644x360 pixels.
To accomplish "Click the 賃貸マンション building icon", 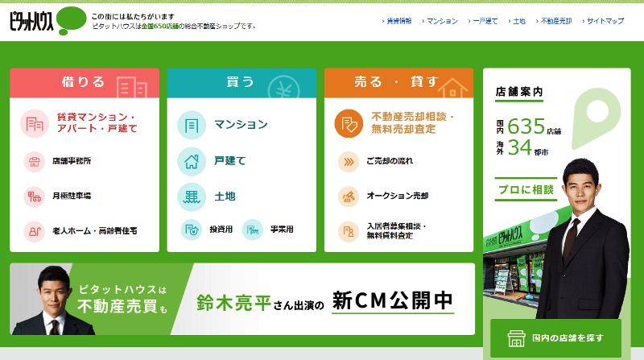I will (35, 124).
